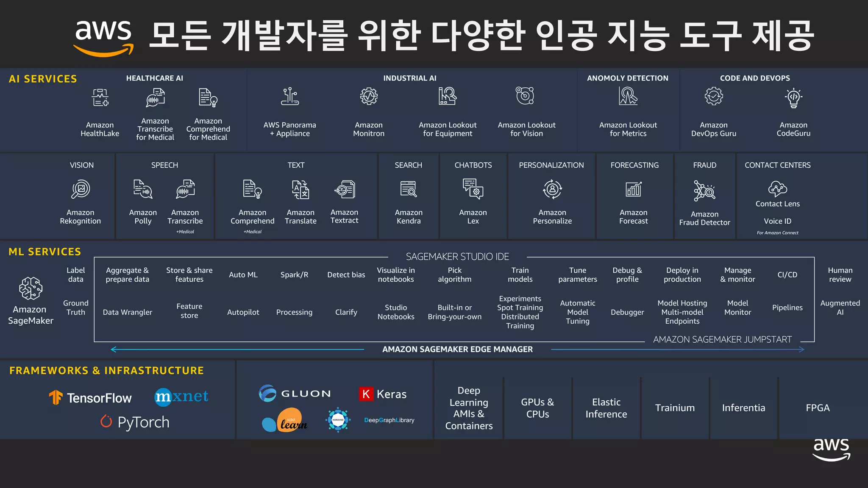
Task: Select the Amazon Fraud Detector icon
Action: tap(704, 191)
